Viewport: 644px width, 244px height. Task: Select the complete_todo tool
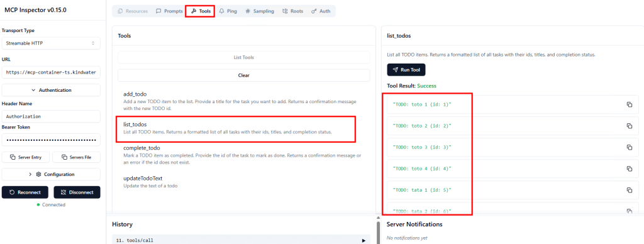point(243,155)
